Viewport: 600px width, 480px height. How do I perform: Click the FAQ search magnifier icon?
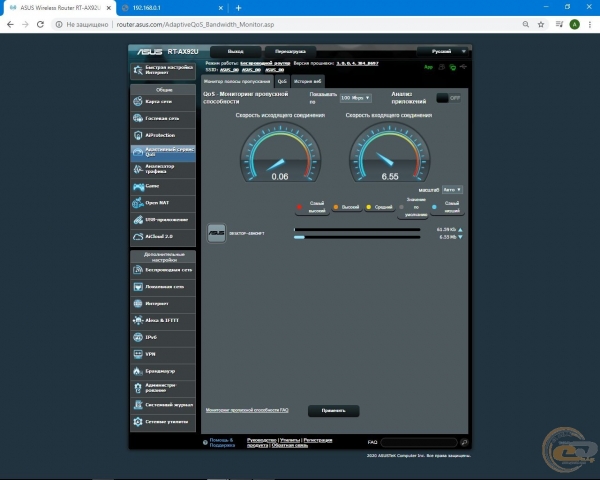[x=464, y=442]
